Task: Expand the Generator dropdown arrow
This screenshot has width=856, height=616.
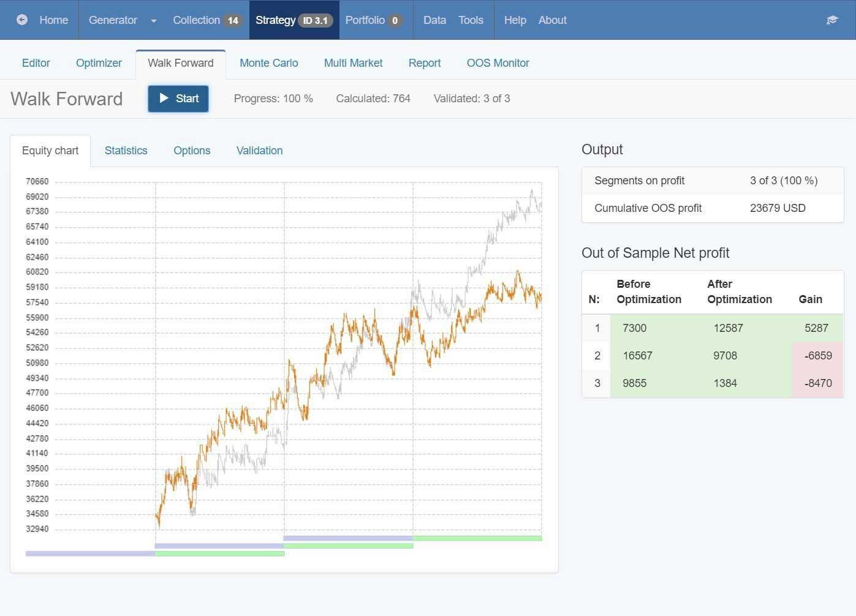Action: [153, 20]
